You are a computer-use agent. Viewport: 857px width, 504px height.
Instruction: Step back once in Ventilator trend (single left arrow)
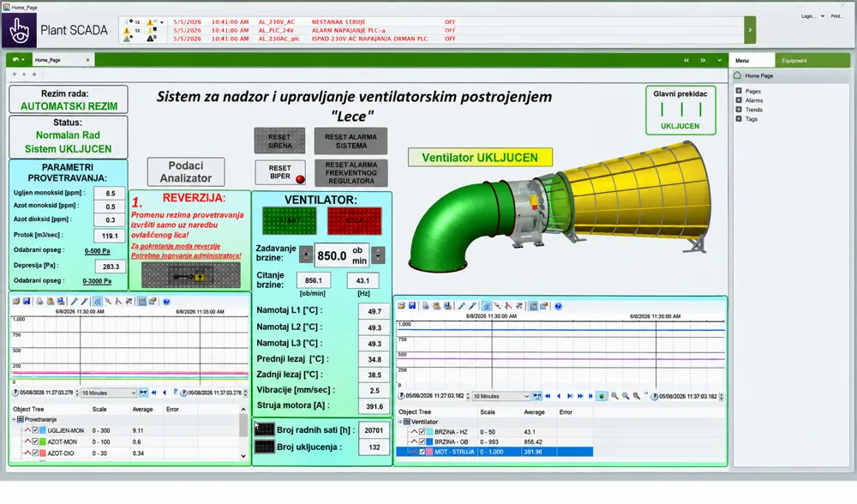coord(559,396)
